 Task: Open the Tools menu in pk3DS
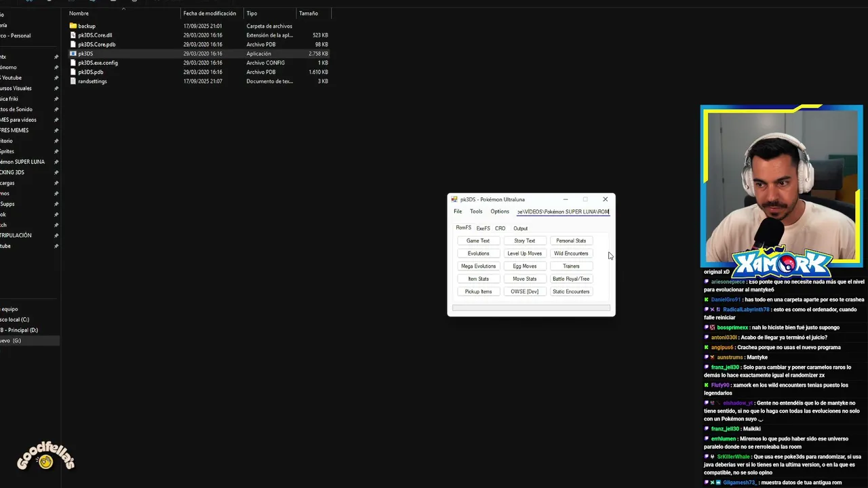(x=476, y=211)
